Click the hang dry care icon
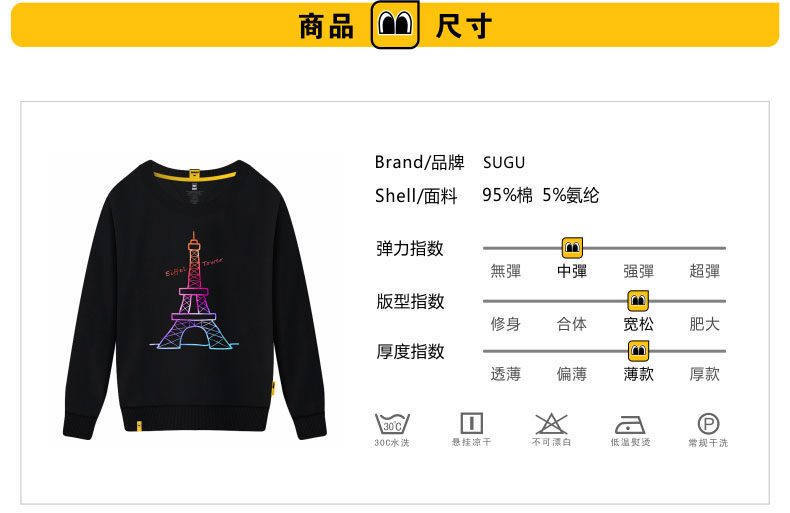 click(472, 423)
